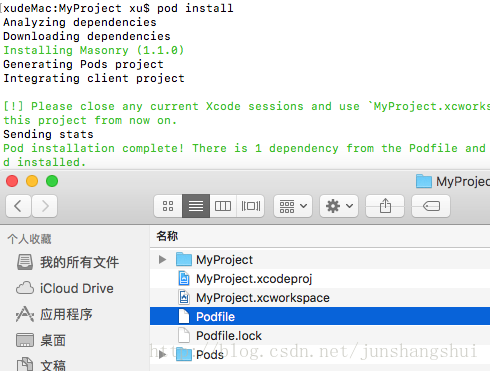
Task: Click the Edit Tags toolbar button
Action: 431,206
